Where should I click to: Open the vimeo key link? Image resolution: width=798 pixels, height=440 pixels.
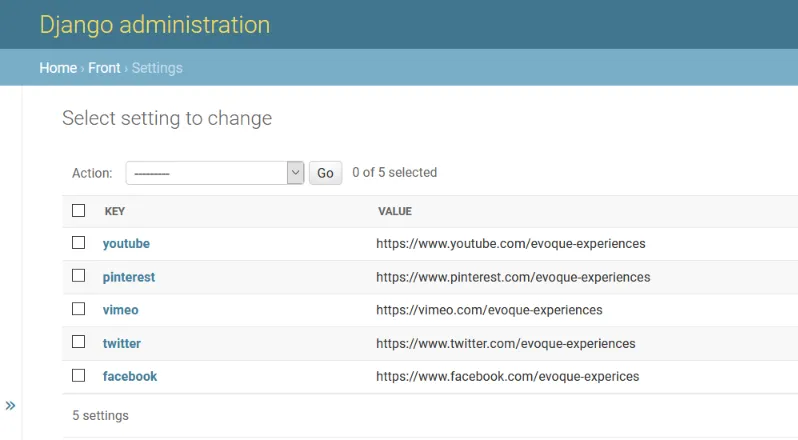pyautogui.click(x=121, y=310)
